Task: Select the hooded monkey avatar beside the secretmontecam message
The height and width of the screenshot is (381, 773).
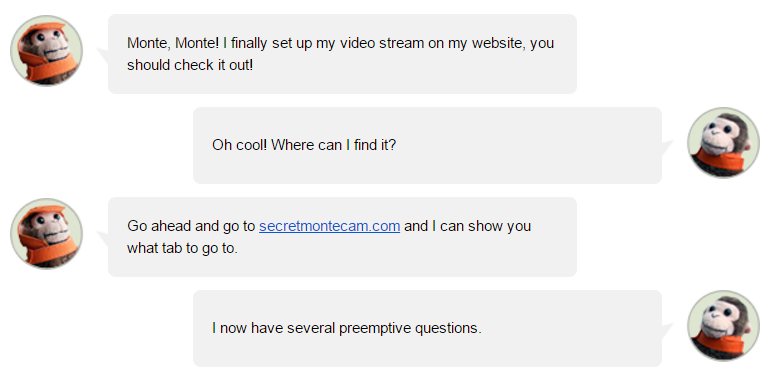Action: pos(46,234)
